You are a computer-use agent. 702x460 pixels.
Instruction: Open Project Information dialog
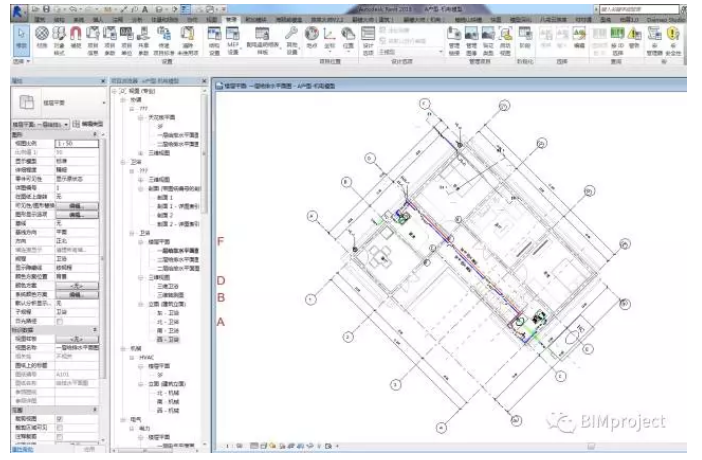coord(93,40)
